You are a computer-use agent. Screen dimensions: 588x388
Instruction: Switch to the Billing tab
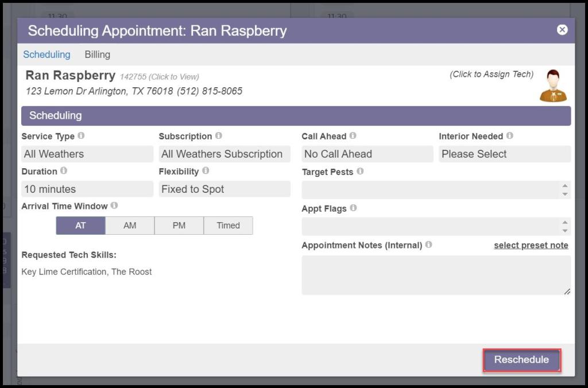click(x=97, y=55)
